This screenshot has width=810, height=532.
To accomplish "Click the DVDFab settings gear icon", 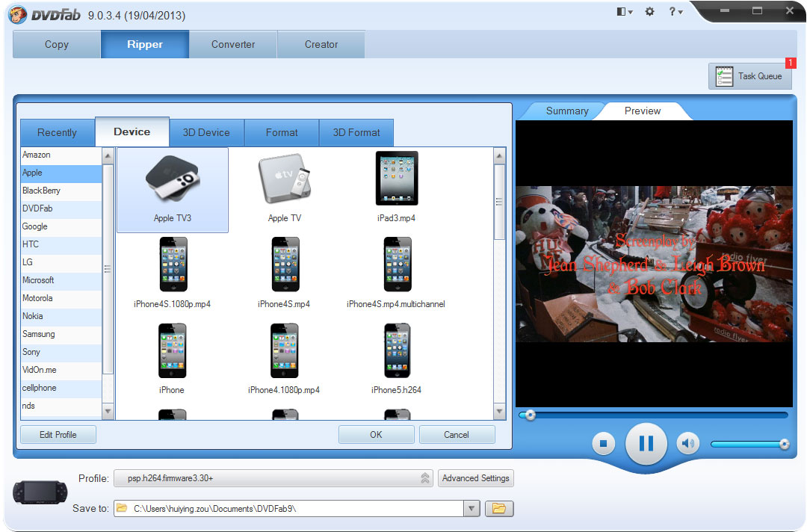I will 649,12.
